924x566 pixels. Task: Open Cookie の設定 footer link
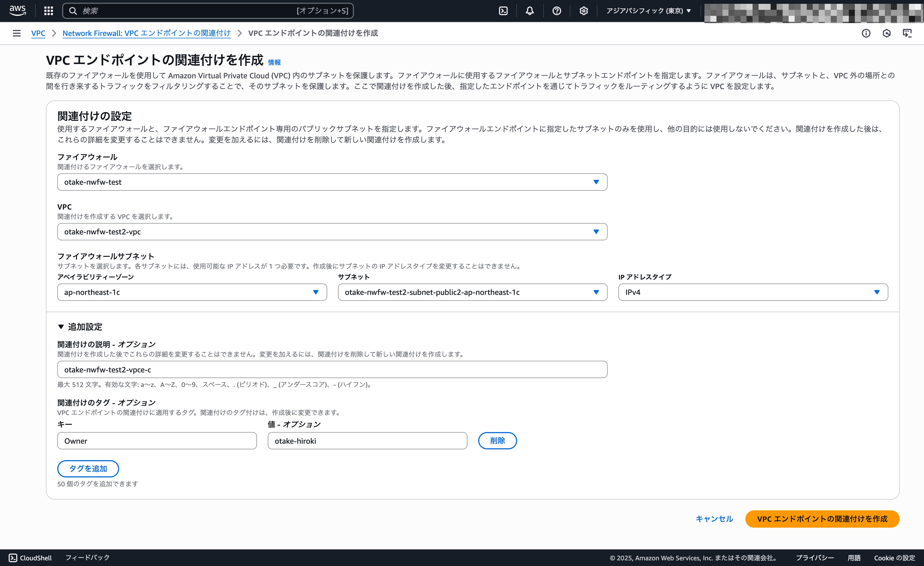coord(894,558)
